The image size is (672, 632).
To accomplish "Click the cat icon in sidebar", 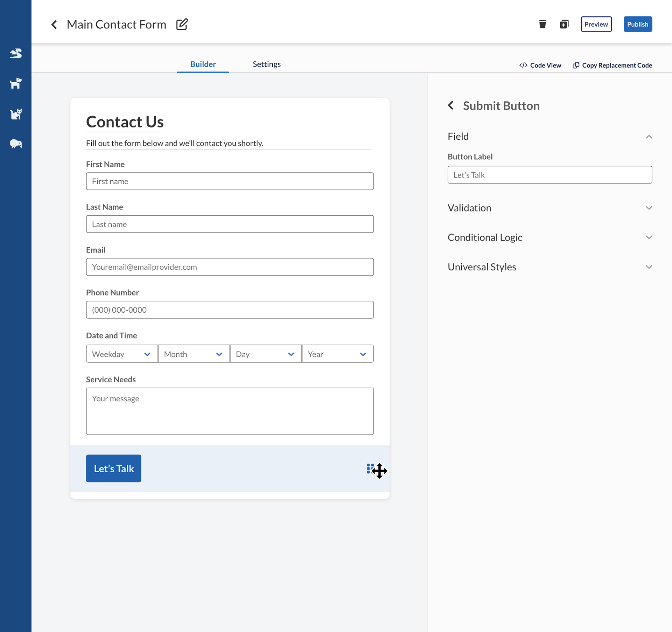I will [x=16, y=114].
